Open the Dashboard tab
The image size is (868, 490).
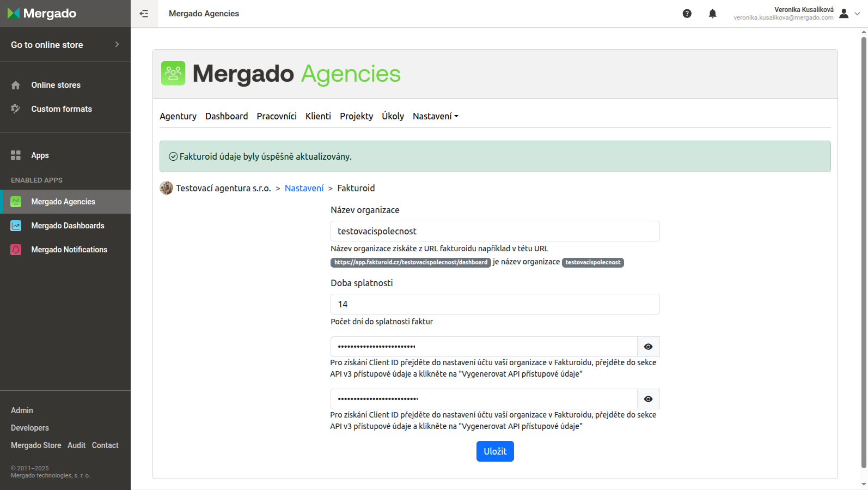[x=227, y=116]
